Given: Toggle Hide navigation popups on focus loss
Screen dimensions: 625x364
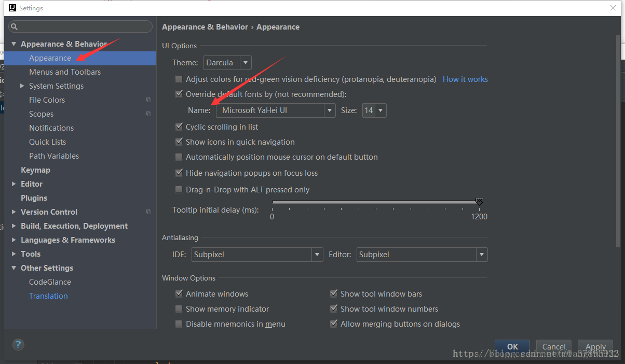Looking at the screenshot, I should [x=179, y=173].
